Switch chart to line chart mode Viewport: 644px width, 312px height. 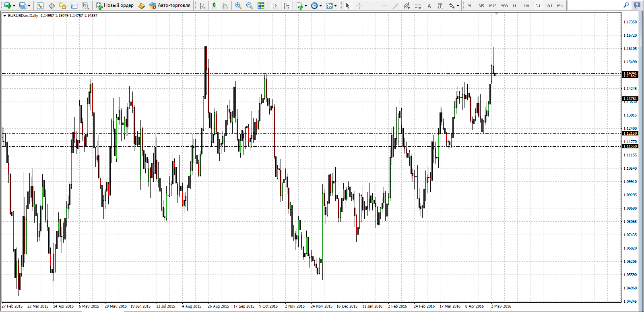[x=225, y=6]
